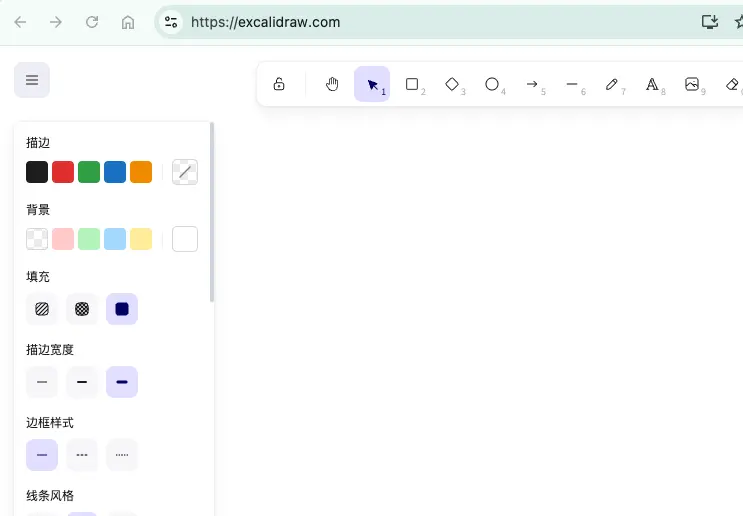Select the Arrow tool
The height and width of the screenshot is (516, 743).
tap(532, 85)
